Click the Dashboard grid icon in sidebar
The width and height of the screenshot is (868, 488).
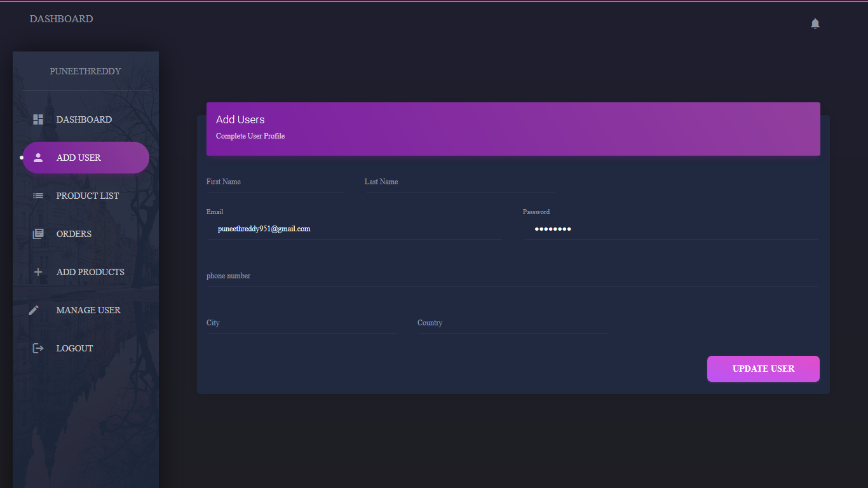[x=38, y=119]
